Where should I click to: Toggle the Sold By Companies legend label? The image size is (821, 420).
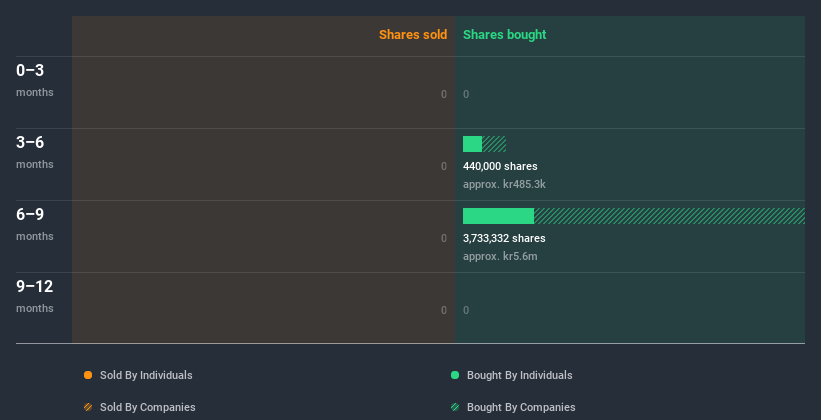[147, 407]
